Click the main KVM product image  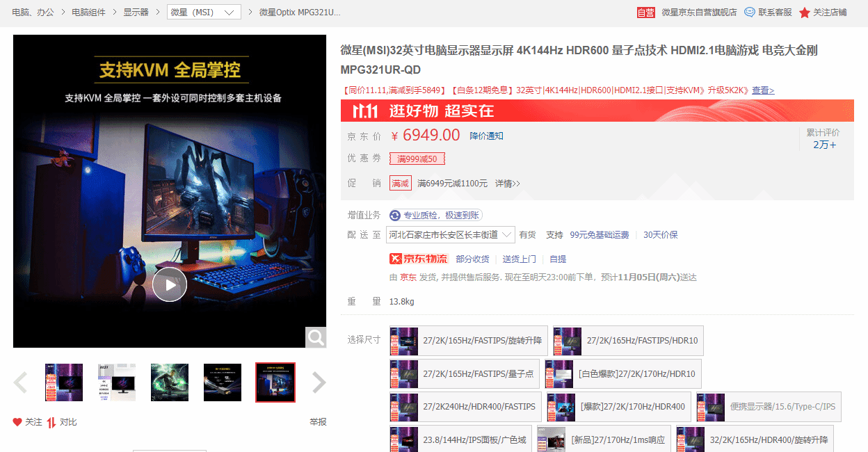point(170,191)
